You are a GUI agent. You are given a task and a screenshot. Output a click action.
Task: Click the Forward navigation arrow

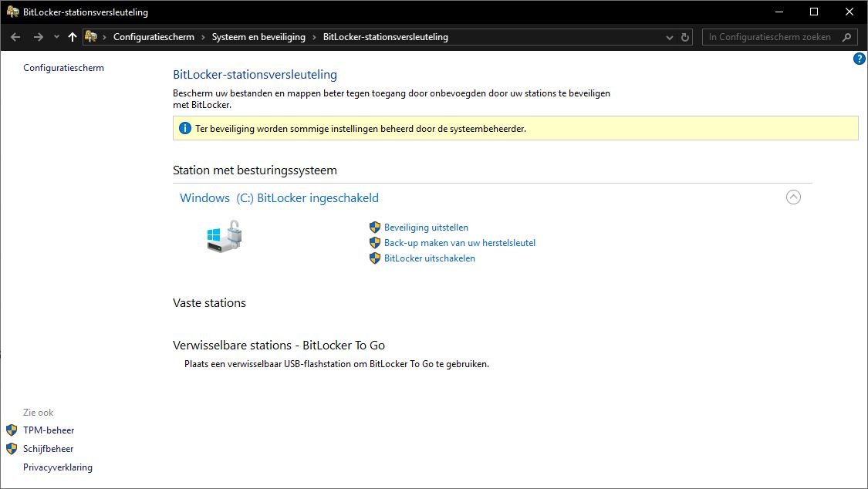[x=39, y=37]
